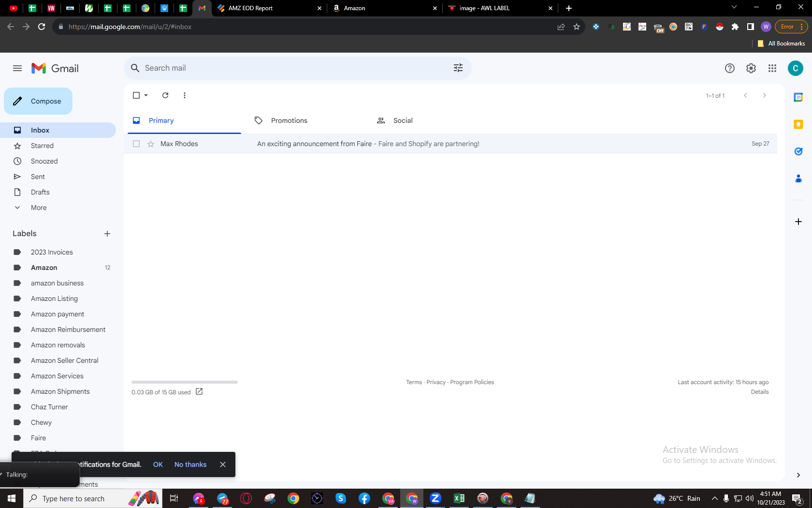
Task: Open Google Tasks side panel
Action: pos(798,151)
